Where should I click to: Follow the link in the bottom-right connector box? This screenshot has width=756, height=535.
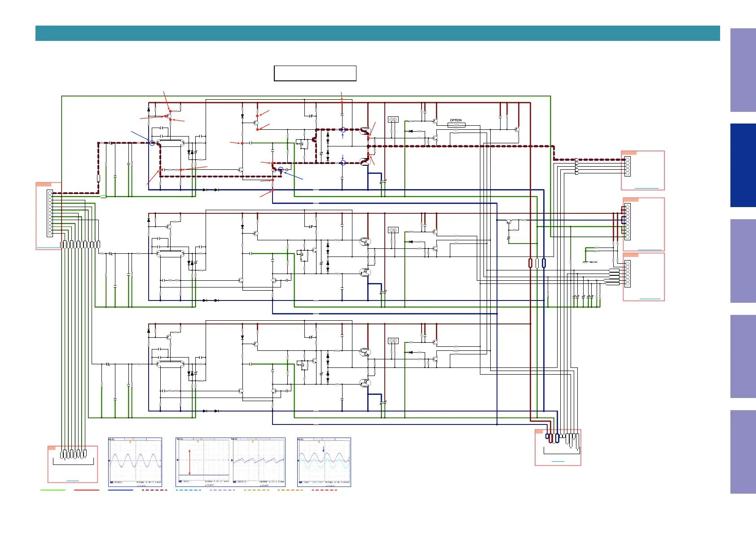(558, 461)
